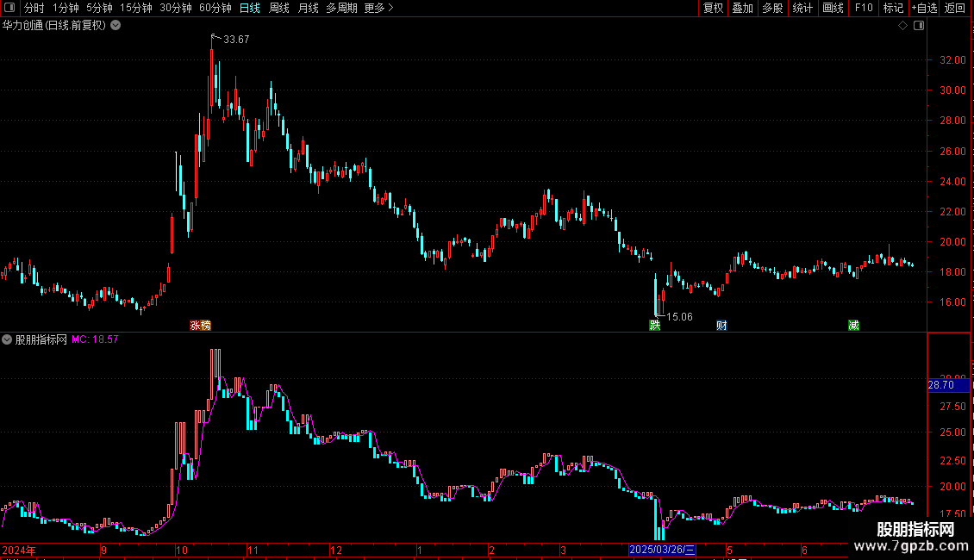
Task: Click 返回 to go back
Action: pos(955,8)
